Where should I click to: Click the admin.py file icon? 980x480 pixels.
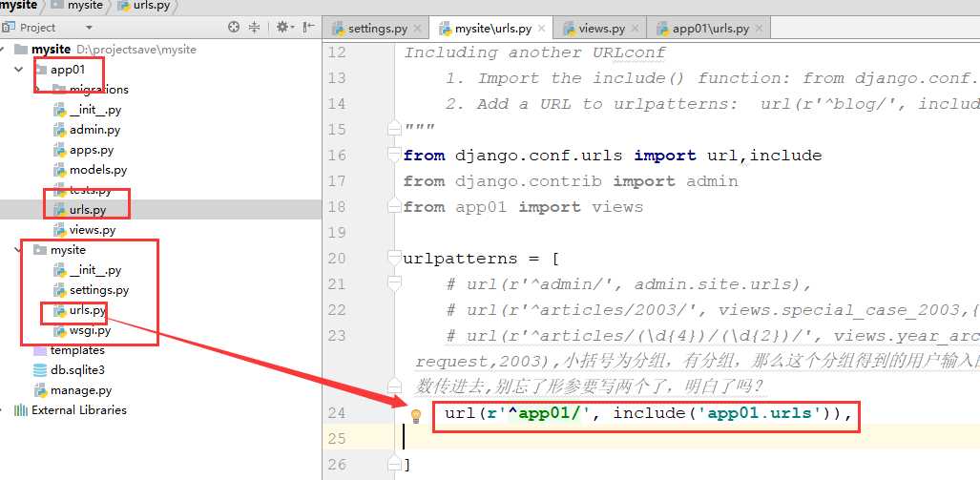pyautogui.click(x=60, y=130)
